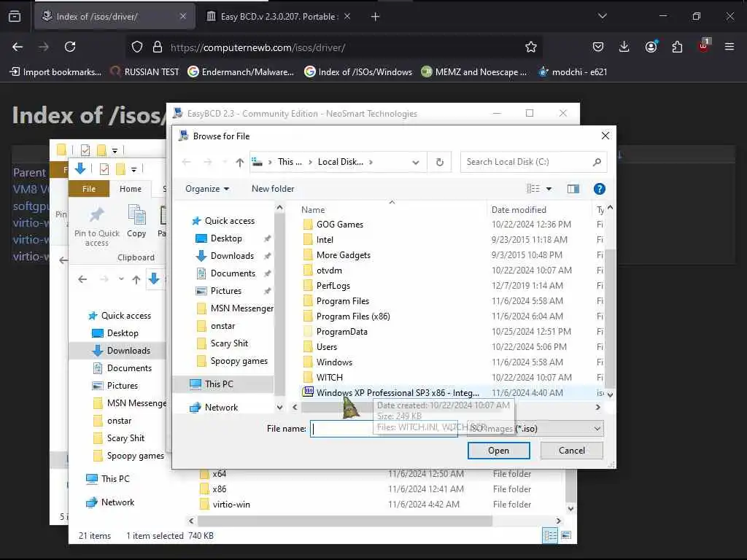
Task: Open the uBlock Origin extension icon
Action: pyautogui.click(x=704, y=46)
